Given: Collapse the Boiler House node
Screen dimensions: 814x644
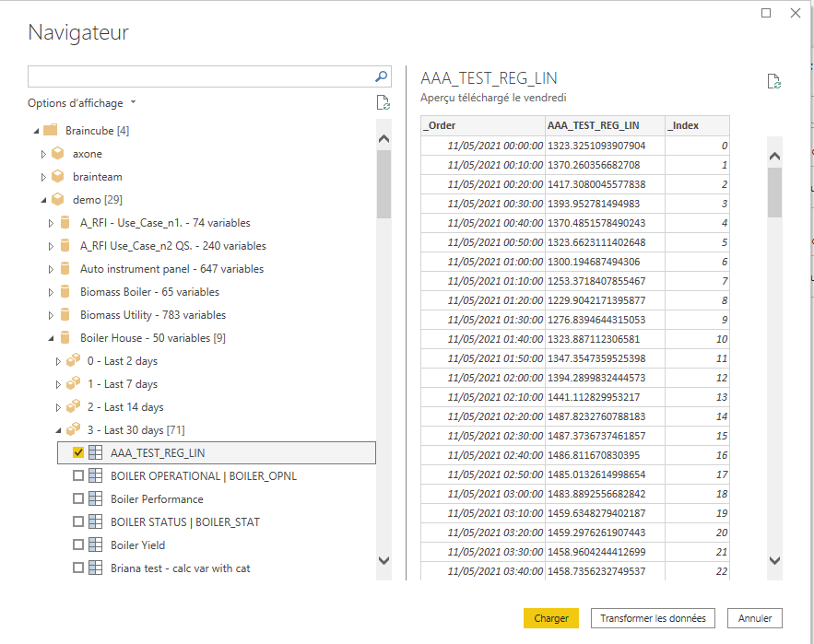Looking at the screenshot, I should [x=51, y=338].
